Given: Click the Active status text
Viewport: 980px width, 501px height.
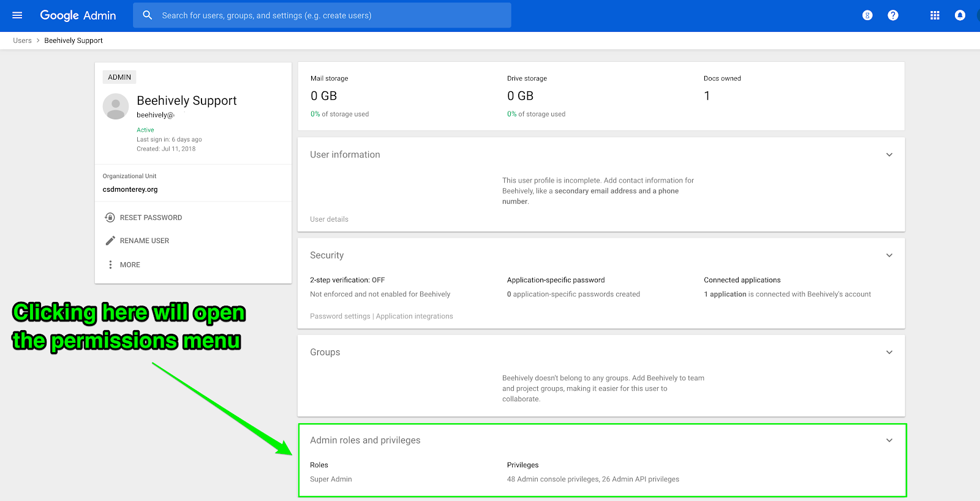Looking at the screenshot, I should (145, 130).
